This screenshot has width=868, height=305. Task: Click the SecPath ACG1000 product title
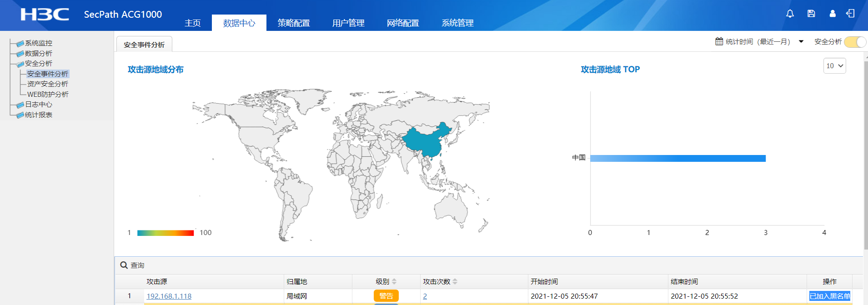(x=123, y=15)
